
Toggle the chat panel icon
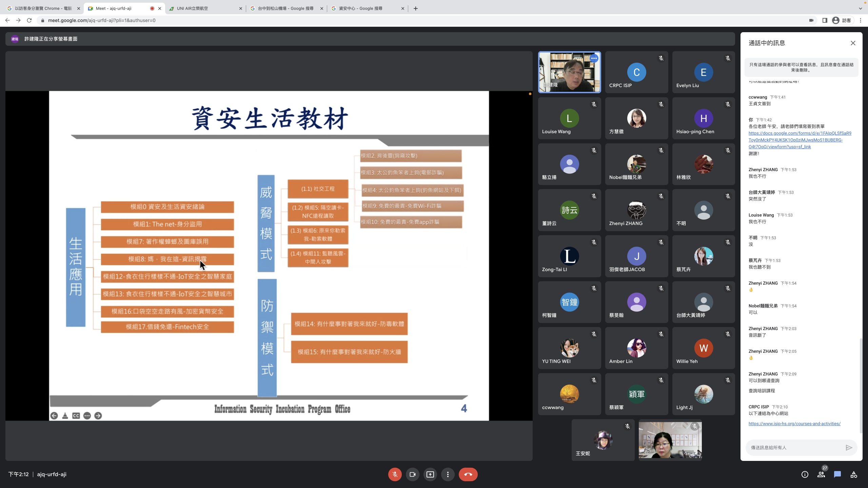[837, 474]
